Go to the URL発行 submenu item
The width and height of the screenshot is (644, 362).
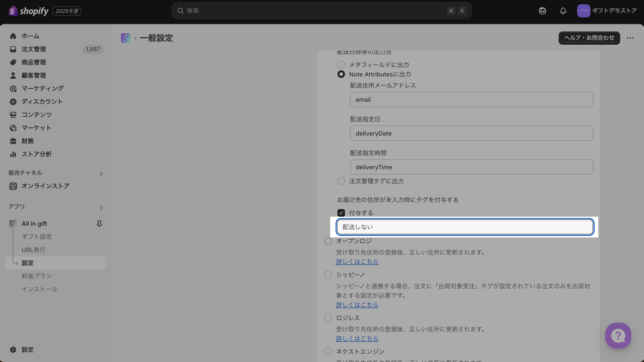[x=34, y=250]
